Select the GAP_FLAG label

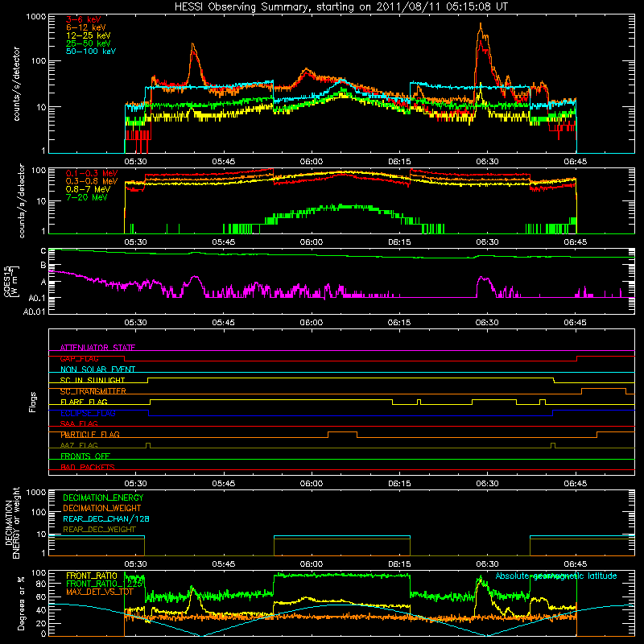click(79, 358)
